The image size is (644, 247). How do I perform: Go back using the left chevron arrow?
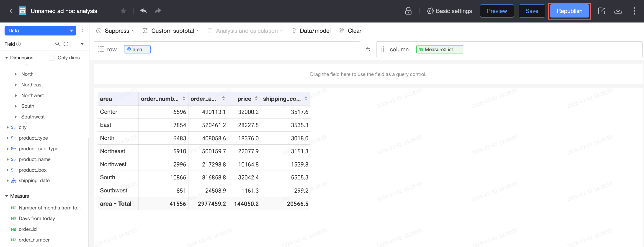tap(11, 11)
